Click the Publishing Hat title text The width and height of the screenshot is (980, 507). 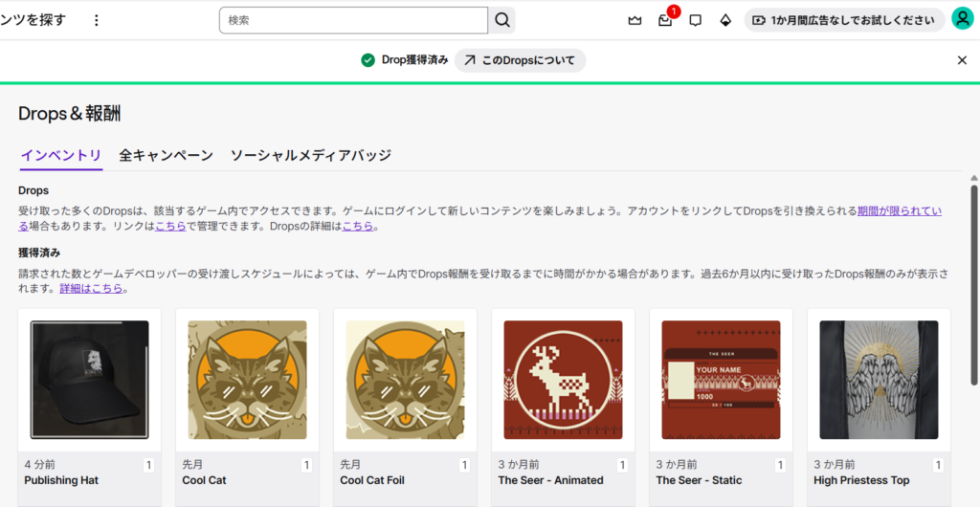(61, 481)
